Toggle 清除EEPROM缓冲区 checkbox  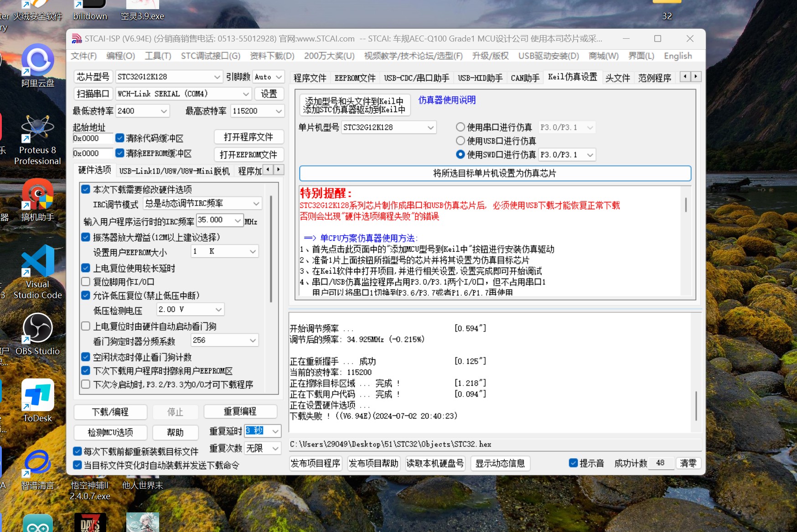120,153
